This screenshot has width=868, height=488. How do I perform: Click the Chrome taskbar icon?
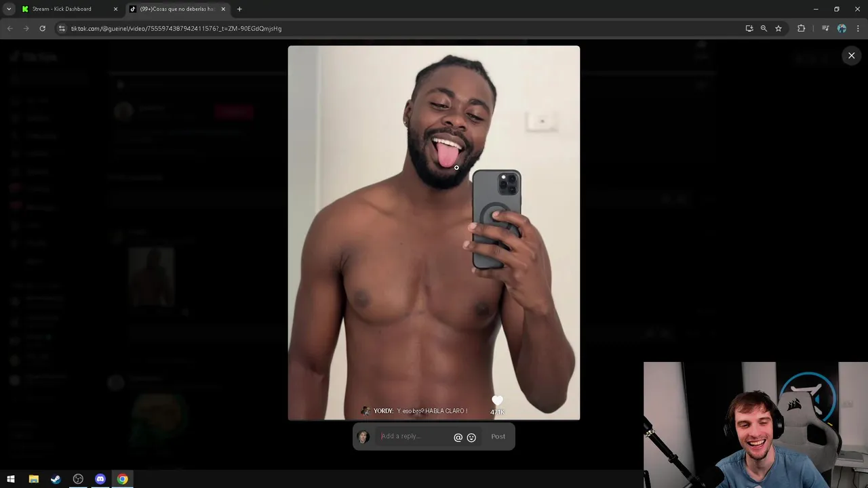(123, 479)
